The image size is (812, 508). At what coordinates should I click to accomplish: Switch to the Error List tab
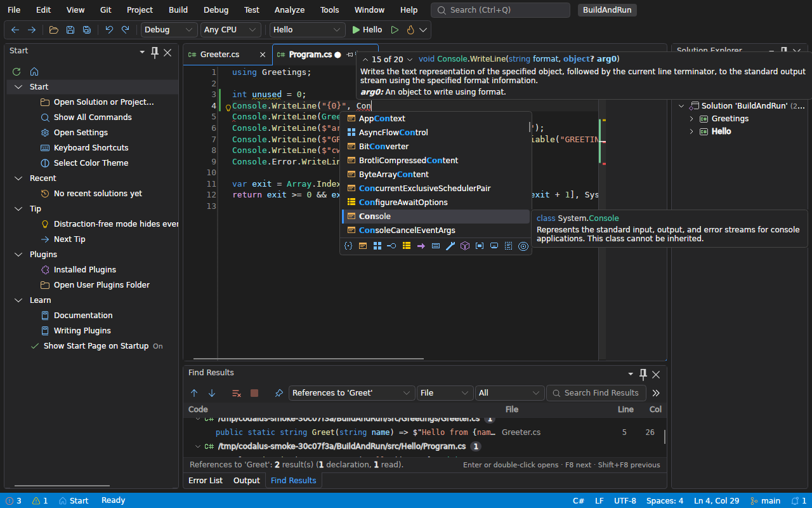[x=206, y=481]
